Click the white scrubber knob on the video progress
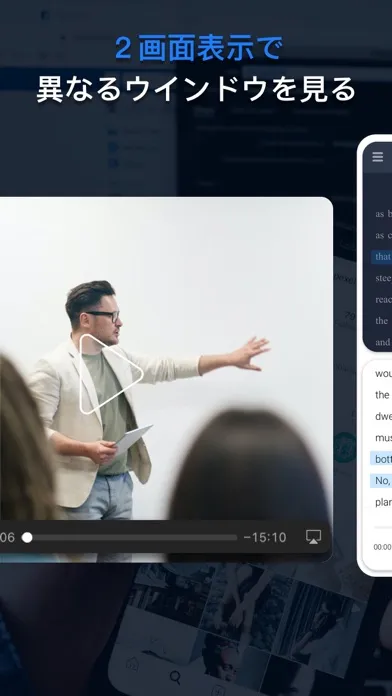Viewport: 392px width, 696px height. (27, 538)
